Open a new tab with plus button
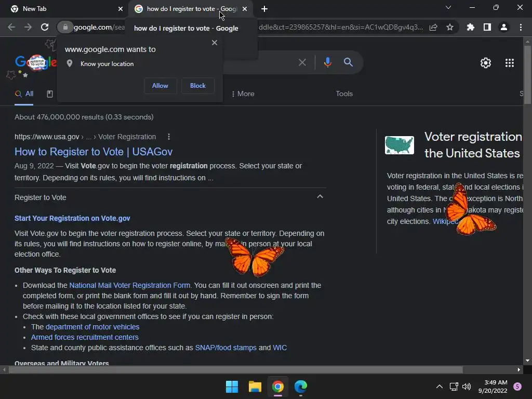This screenshot has height=399, width=532. point(264,9)
